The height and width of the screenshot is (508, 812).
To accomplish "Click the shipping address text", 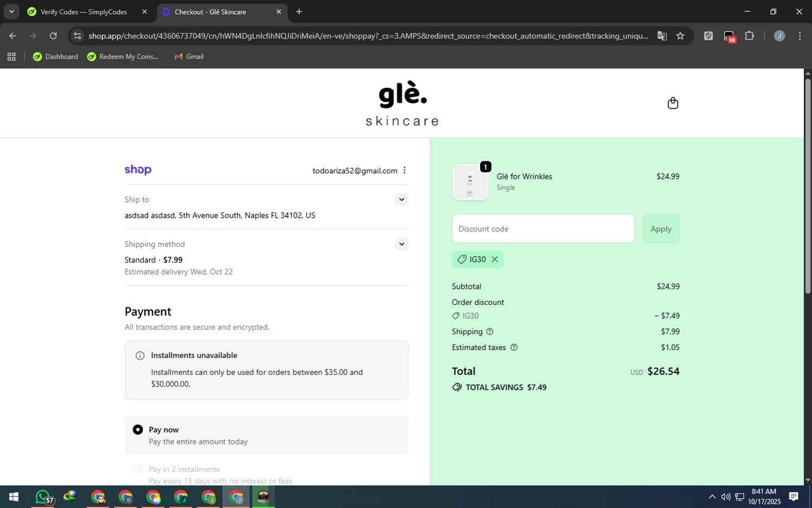I will click(220, 216).
